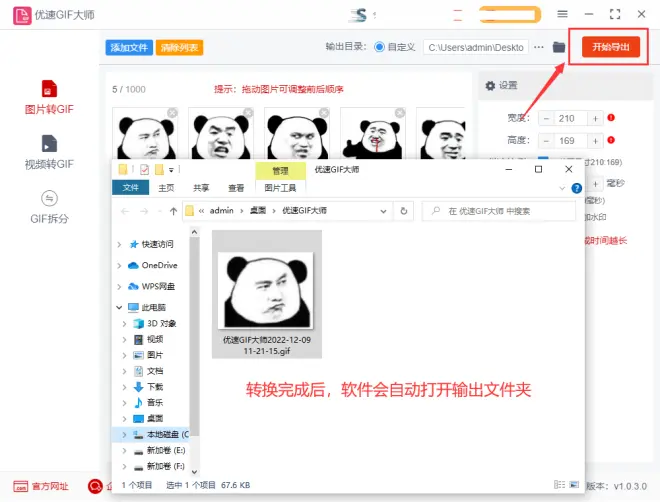Decrease the 宽度 value
The width and height of the screenshot is (660, 502).
pos(546,119)
